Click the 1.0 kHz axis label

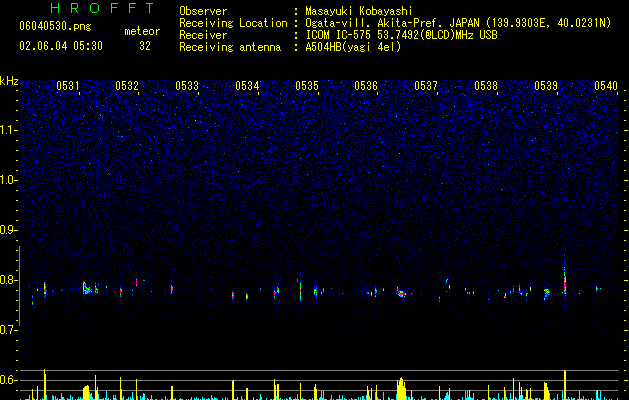pyautogui.click(x=9, y=180)
